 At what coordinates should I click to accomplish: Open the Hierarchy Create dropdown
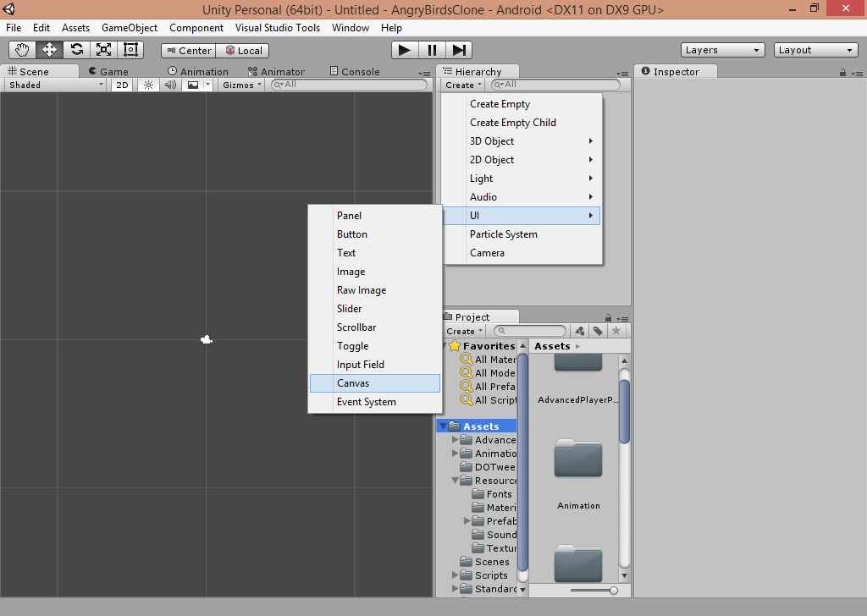click(463, 85)
